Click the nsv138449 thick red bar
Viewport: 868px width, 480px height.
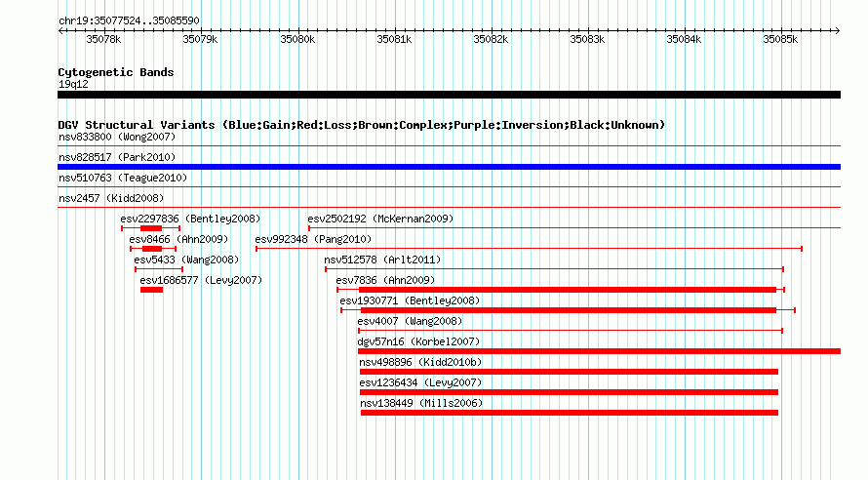[x=570, y=413]
